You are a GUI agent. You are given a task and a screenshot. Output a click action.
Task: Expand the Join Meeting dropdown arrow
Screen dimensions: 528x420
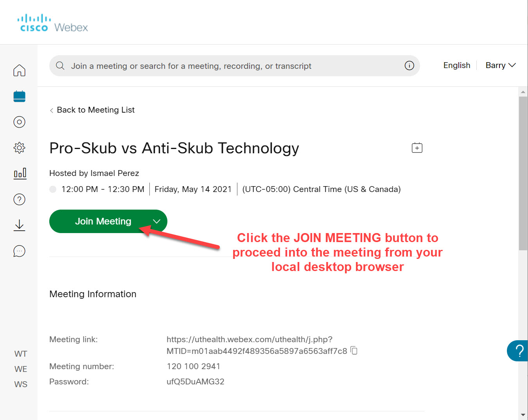point(157,221)
